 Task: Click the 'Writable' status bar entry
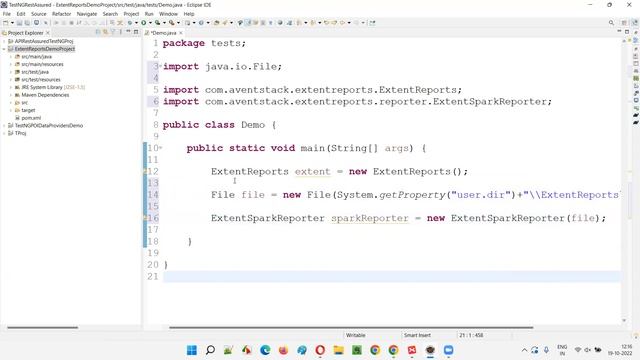(x=356, y=335)
